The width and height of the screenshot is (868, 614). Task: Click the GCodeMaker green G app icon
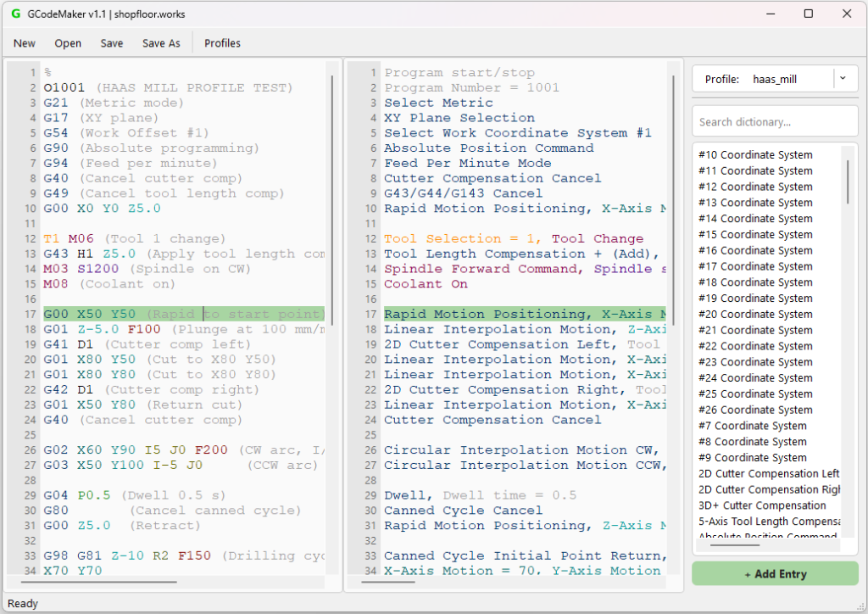tap(15, 14)
